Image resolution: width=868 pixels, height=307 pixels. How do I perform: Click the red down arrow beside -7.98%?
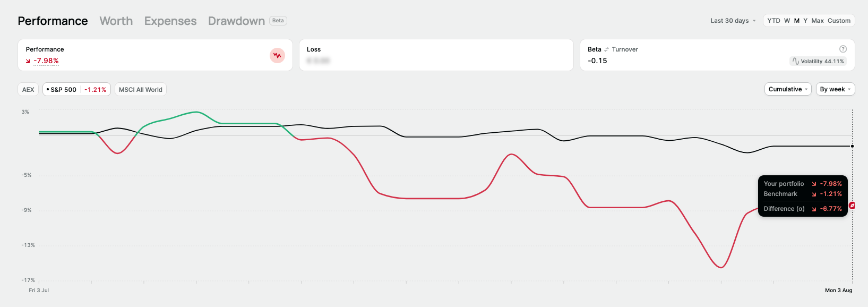(x=28, y=61)
